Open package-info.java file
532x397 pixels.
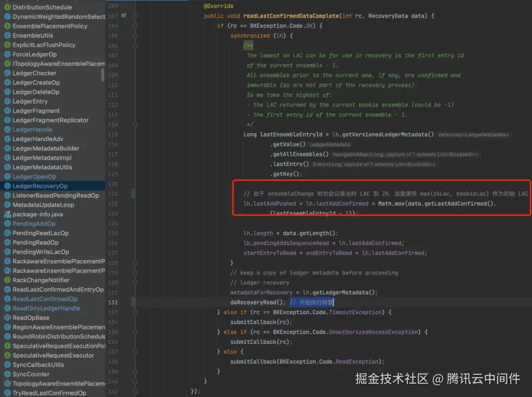click(37, 215)
